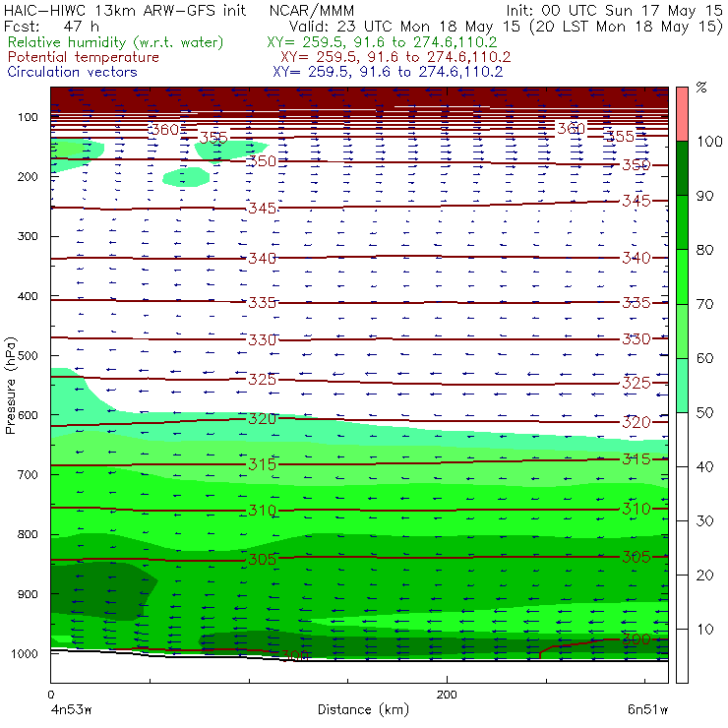Click the blue 'Circulation vectors' legend
728x728 pixels.
pyautogui.click(x=72, y=72)
